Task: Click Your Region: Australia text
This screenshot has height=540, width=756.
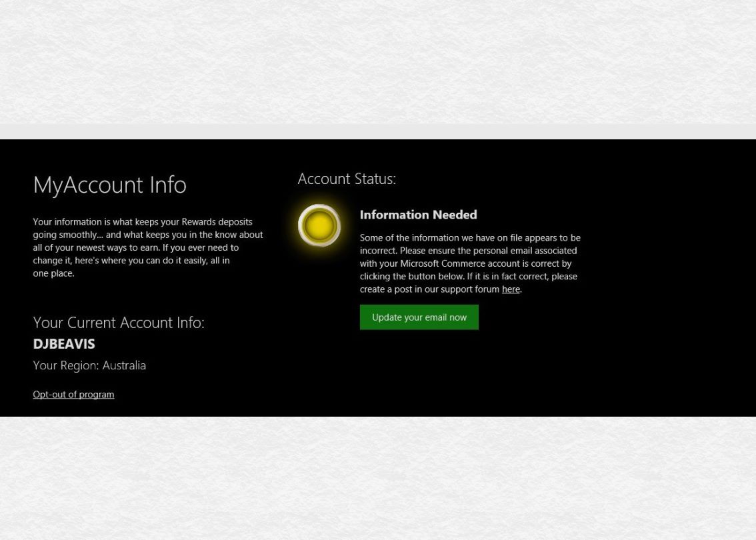Action: pos(89,365)
